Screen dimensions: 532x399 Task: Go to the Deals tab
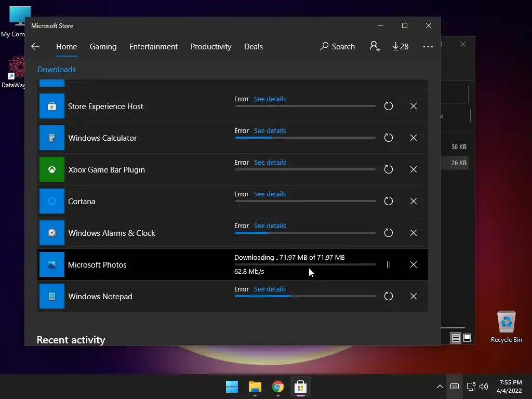click(254, 46)
